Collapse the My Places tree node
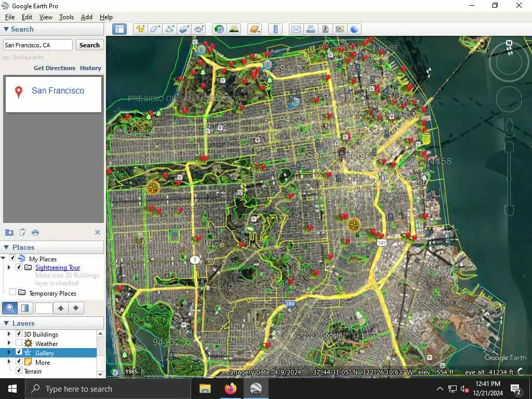The height and width of the screenshot is (399, 532). click(x=4, y=258)
